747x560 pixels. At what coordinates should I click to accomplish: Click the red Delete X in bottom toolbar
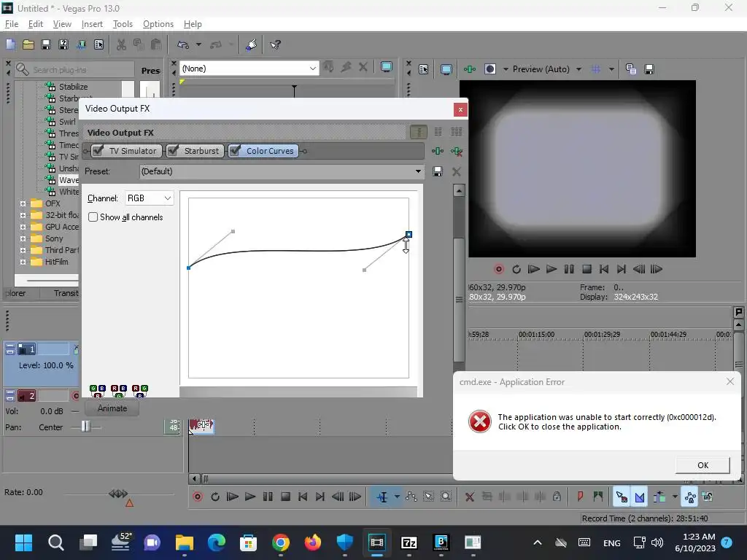click(469, 497)
